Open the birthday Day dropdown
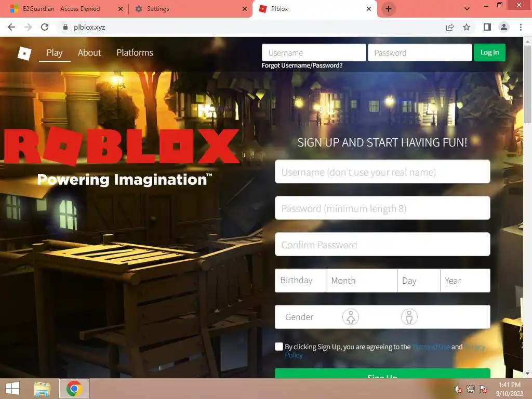Screen dimensions: 532x399 (419, 281)
